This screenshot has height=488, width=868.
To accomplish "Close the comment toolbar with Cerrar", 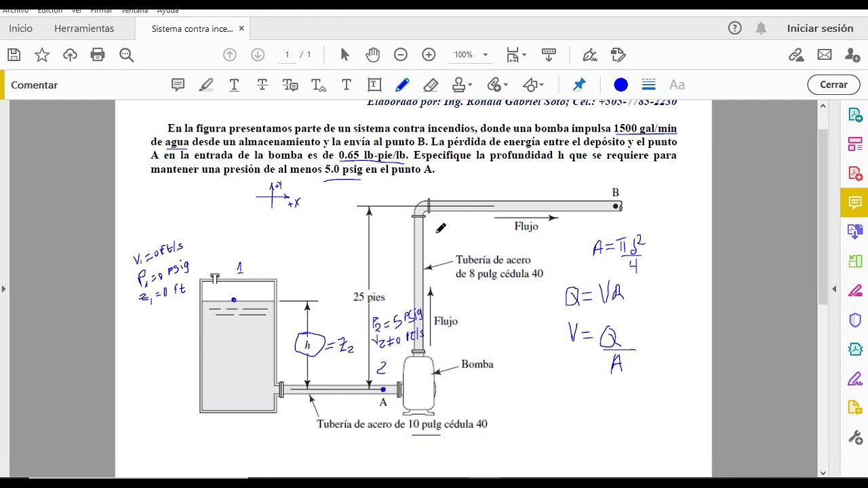I will 833,85.
